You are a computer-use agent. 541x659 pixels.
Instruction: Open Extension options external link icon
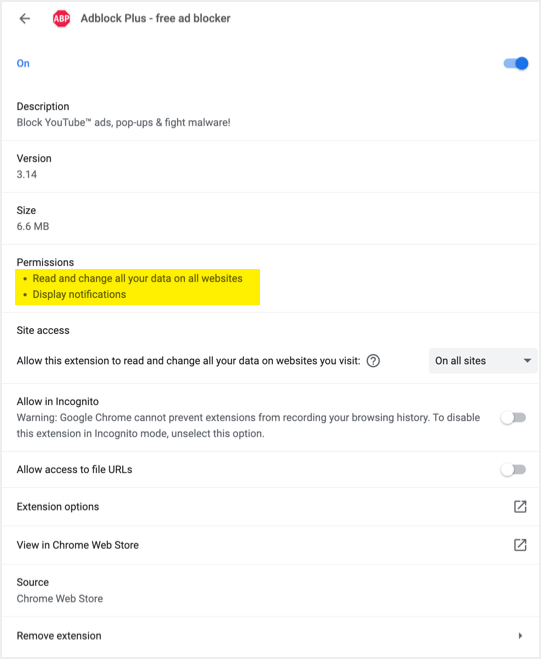point(520,506)
